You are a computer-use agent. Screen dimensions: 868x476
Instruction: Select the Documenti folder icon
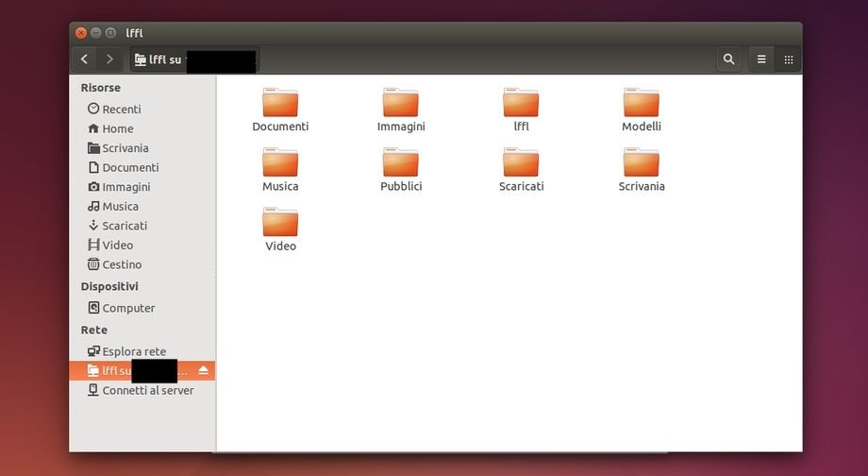[x=280, y=103]
